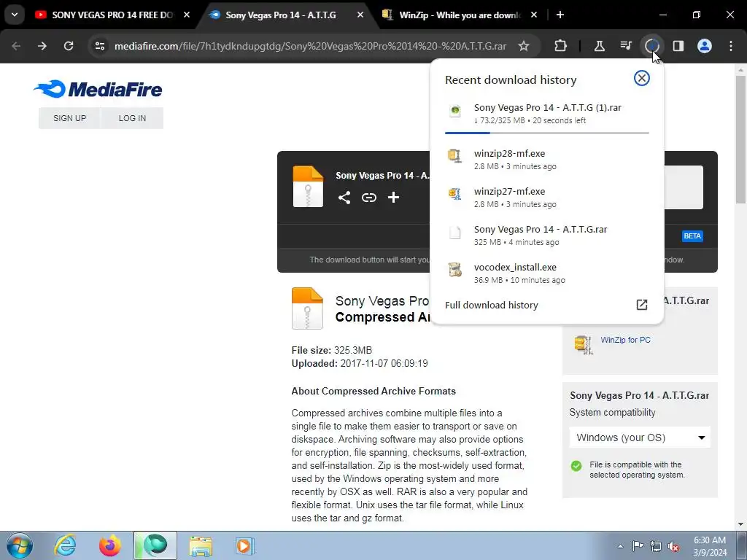Close the YouTube SONY VEGAS PRO tab

[x=187, y=15]
